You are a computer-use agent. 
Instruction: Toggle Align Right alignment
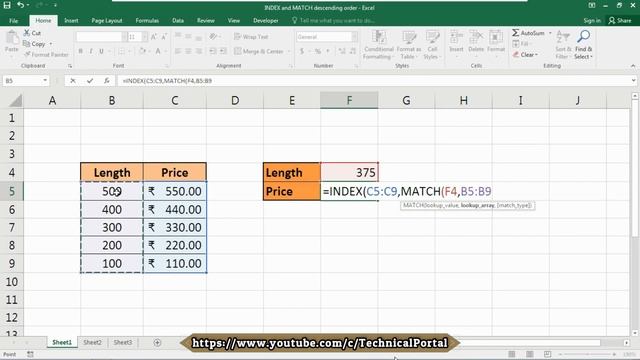[198, 51]
